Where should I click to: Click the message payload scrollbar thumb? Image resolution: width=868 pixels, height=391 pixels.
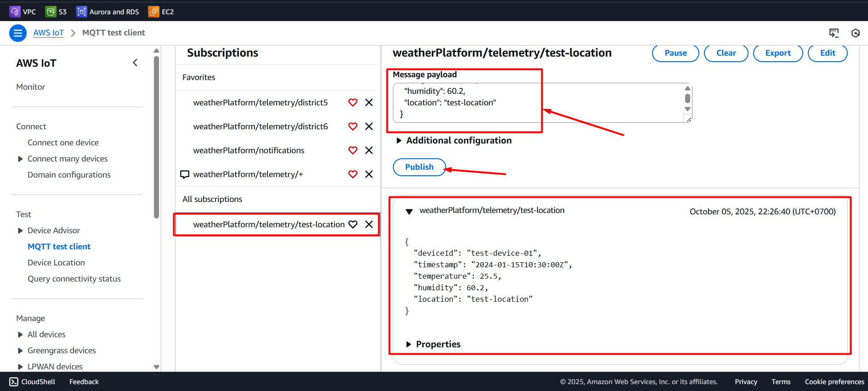(687, 98)
